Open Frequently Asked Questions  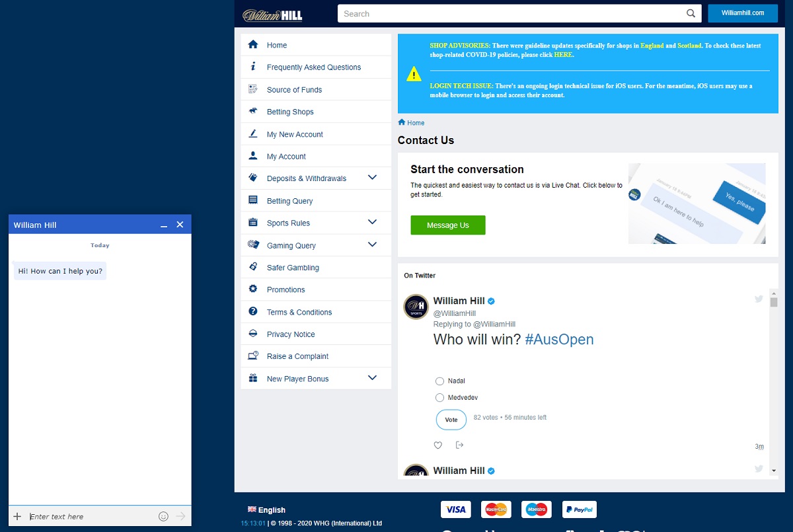[313, 67]
